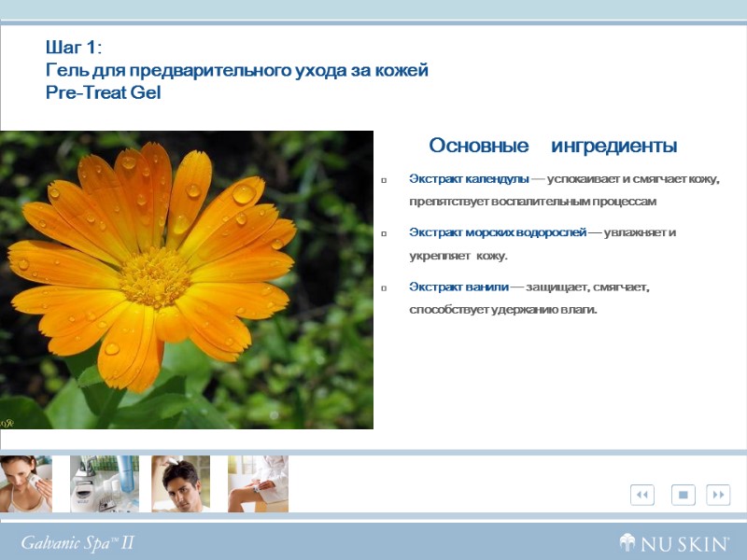Select the 'Шаг 1:' heading text
747x560 pixels.
coord(74,48)
